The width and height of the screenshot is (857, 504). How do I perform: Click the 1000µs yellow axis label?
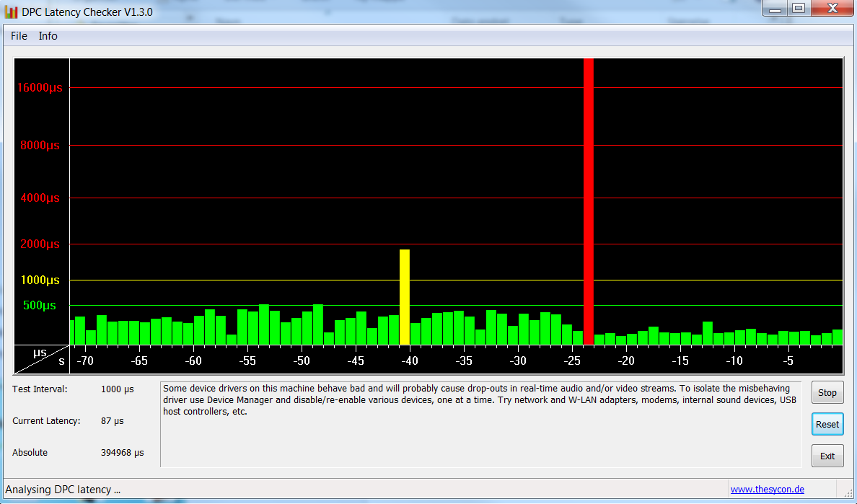click(x=40, y=280)
